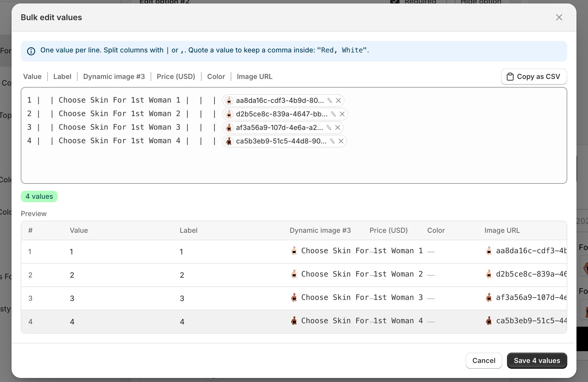Click preview row 3 Image URL thumbnail

click(x=489, y=297)
